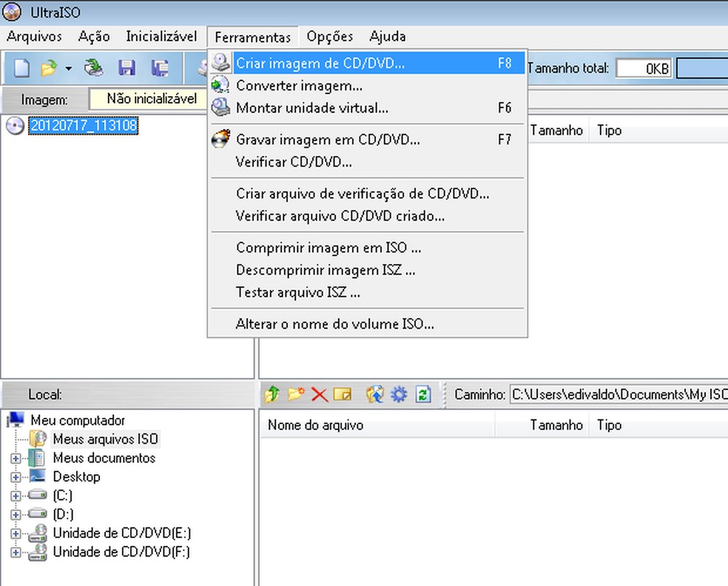
Task: Select Criar imagem de CD/DVD menu entry
Action: 320,64
